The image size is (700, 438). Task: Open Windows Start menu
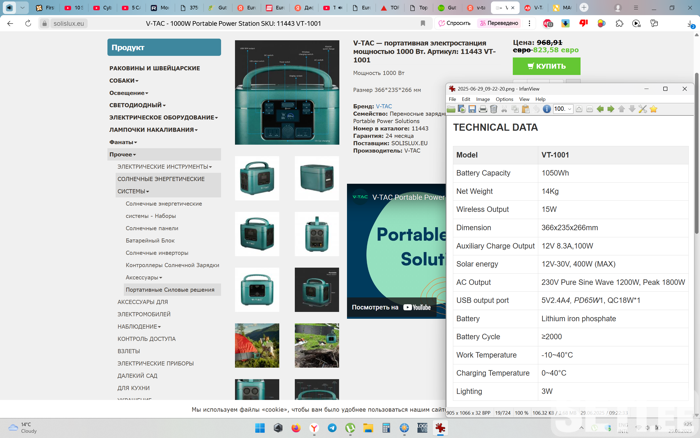tap(260, 428)
